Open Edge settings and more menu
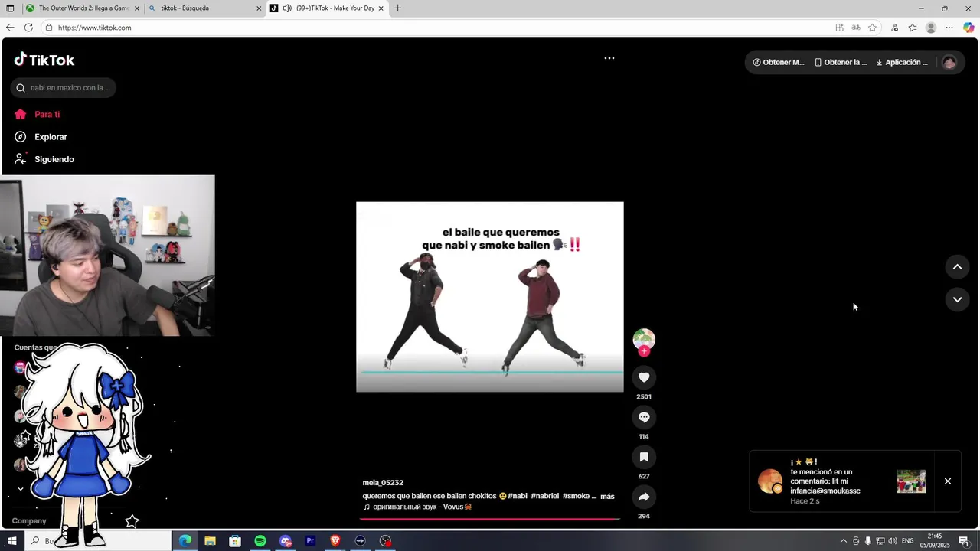The height and width of the screenshot is (551, 980). click(x=949, y=28)
